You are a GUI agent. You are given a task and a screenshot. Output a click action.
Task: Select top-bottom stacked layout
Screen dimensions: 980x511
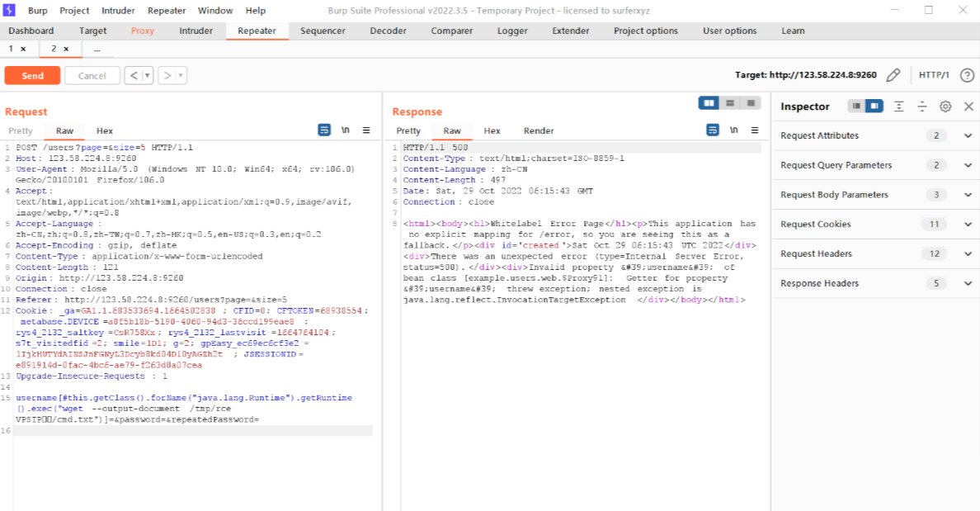pos(730,102)
